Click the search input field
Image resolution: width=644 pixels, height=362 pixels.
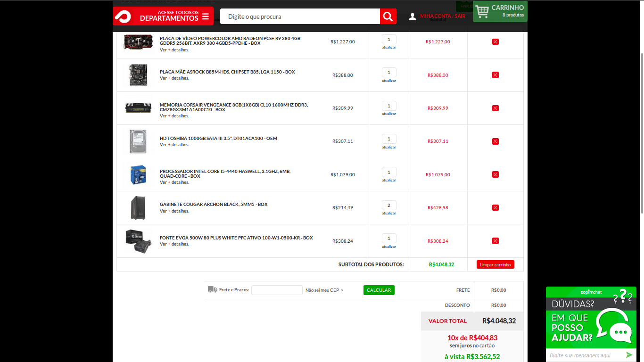click(x=300, y=16)
